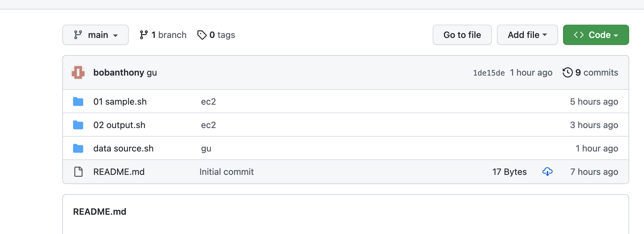Open the data source.sh folder

[x=123, y=148]
